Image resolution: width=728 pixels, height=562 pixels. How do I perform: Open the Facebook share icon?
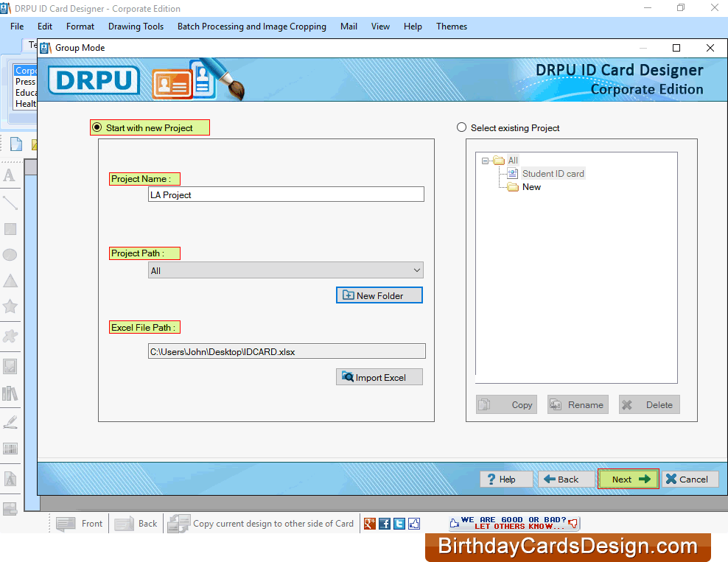tap(385, 524)
